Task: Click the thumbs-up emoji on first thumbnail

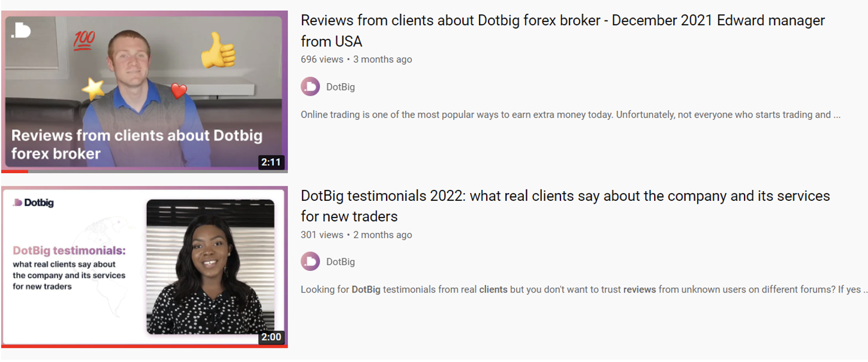Action: coord(218,50)
